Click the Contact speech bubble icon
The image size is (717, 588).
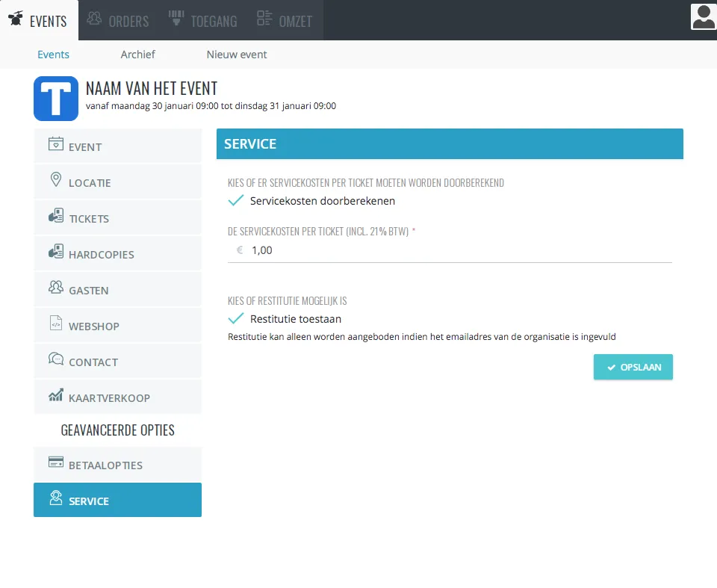click(56, 360)
